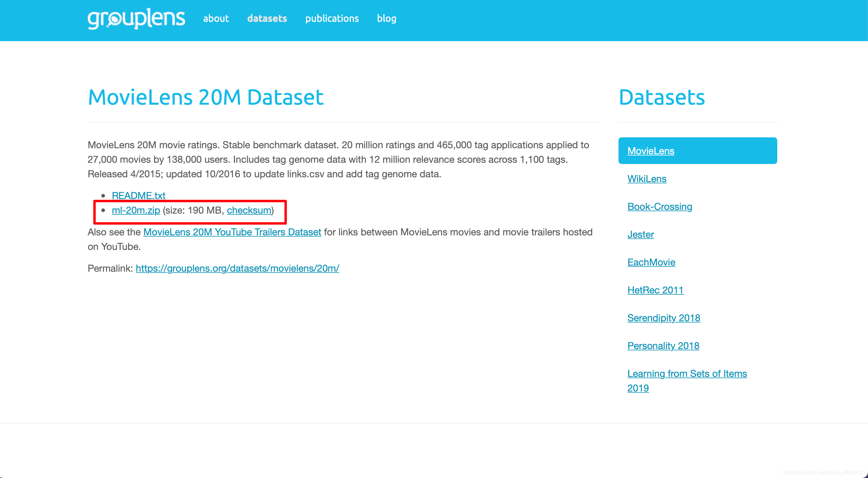Open the README.txt link
The width and height of the screenshot is (868, 478).
139,195
